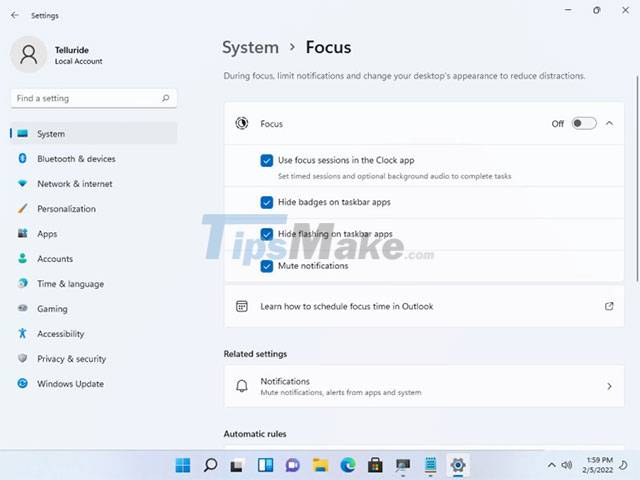This screenshot has width=640, height=480.
Task: Open external link icon for Outlook focus time
Action: (609, 306)
